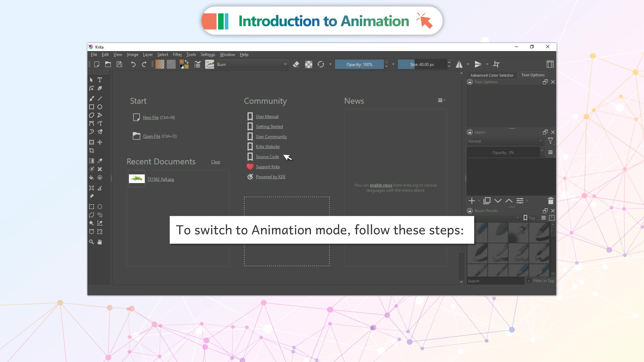Open the Burn blending mode dropdown
The height and width of the screenshot is (362, 644).
[x=252, y=64]
